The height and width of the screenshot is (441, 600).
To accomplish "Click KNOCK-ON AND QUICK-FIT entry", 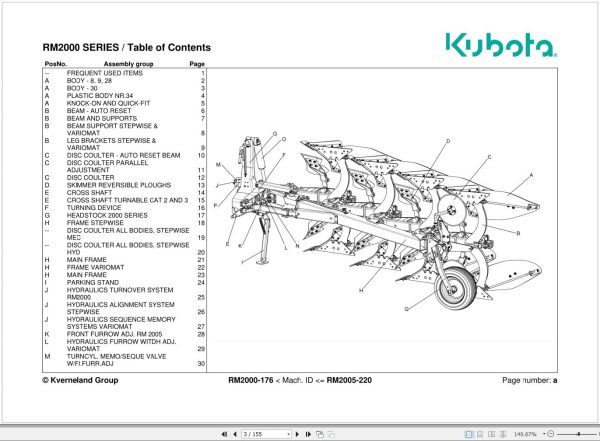I will pyautogui.click(x=108, y=103).
